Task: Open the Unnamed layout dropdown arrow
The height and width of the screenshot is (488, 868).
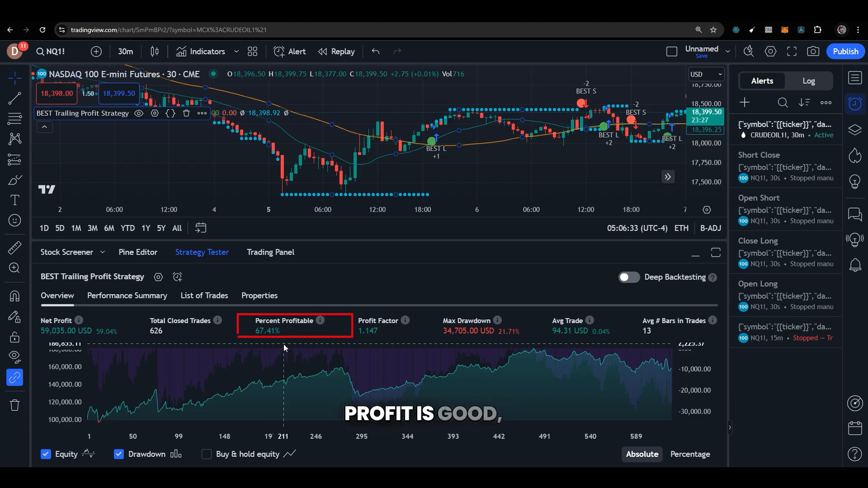Action: coord(727,52)
